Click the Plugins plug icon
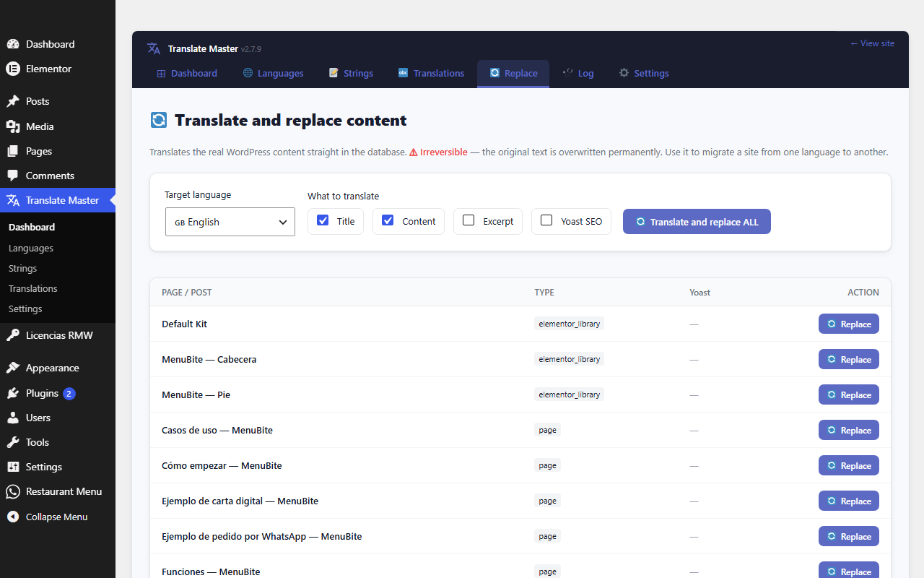The height and width of the screenshot is (578, 924). click(13, 393)
